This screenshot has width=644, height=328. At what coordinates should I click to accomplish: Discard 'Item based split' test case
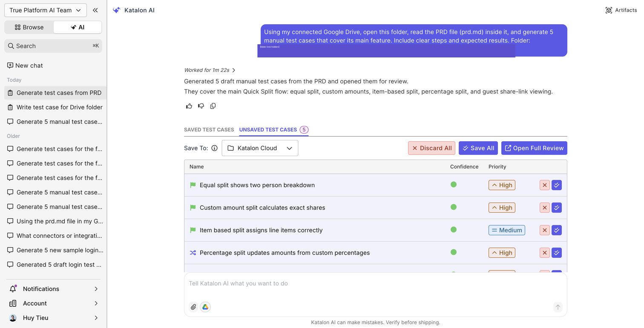click(x=545, y=230)
